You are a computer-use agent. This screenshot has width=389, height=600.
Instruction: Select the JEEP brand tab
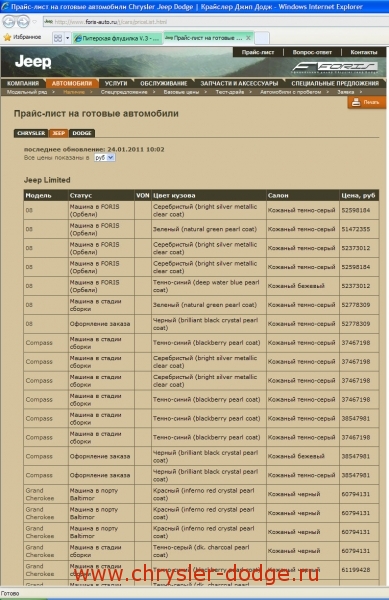[59, 133]
